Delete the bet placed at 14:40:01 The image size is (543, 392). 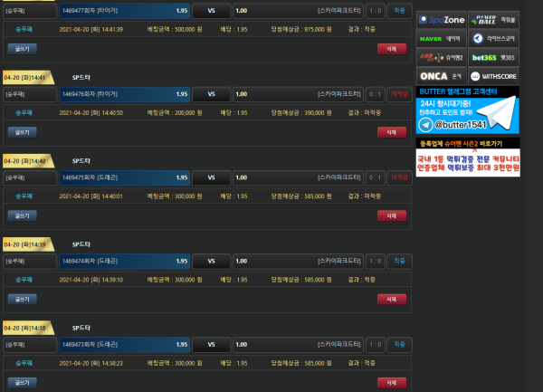pos(391,215)
